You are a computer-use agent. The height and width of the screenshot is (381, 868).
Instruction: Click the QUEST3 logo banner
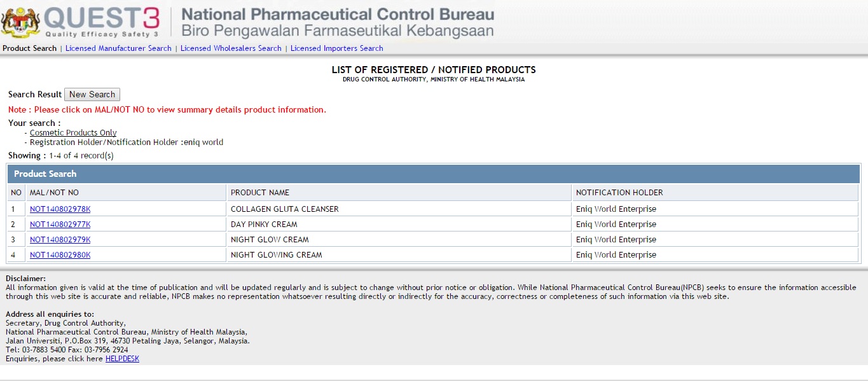point(102,22)
